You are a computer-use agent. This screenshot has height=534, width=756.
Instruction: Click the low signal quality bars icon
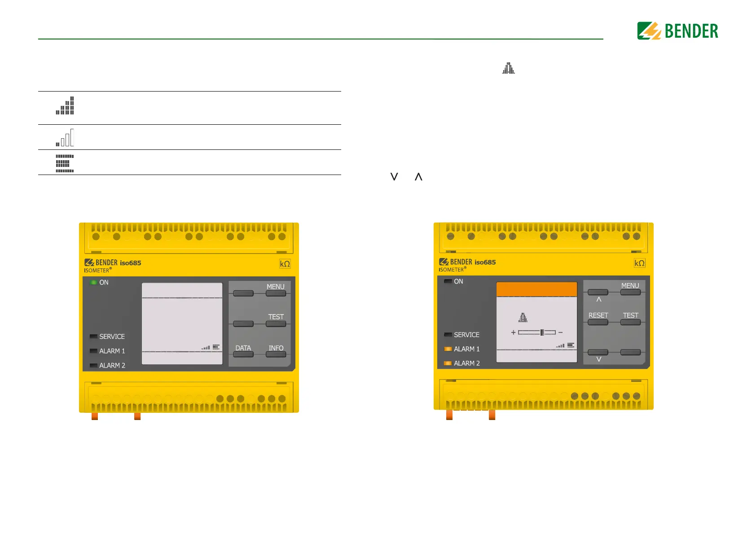65,137
